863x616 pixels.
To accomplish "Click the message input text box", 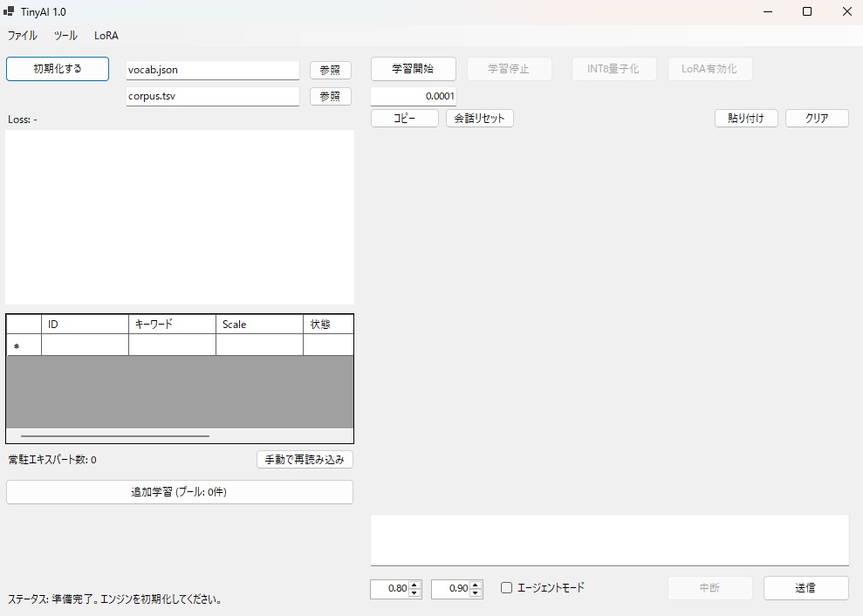I will 610,540.
